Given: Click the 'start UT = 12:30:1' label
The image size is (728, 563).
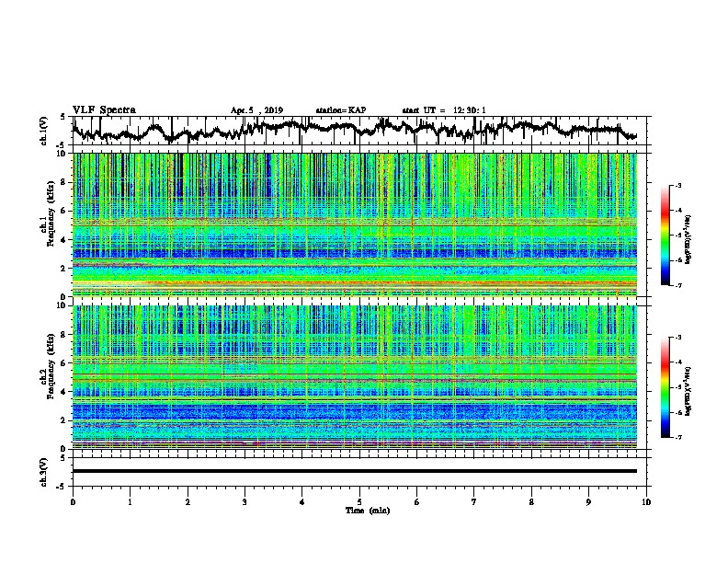Looking at the screenshot, I should click(x=444, y=110).
